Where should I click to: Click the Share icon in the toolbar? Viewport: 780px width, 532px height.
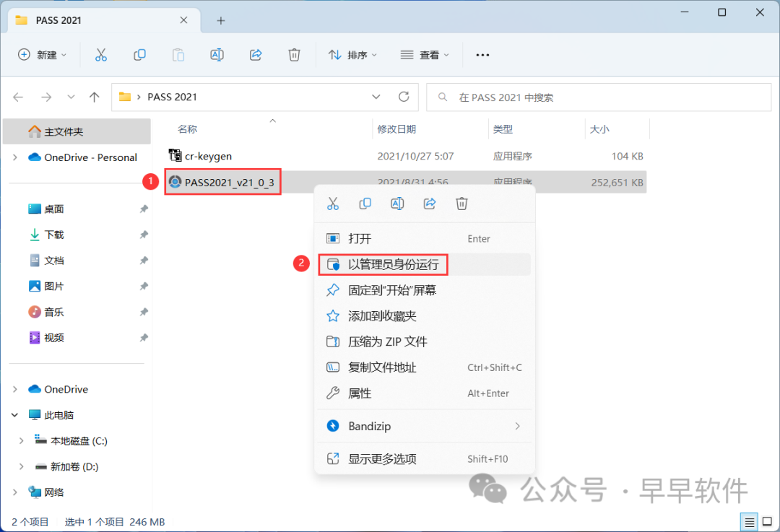[255, 55]
